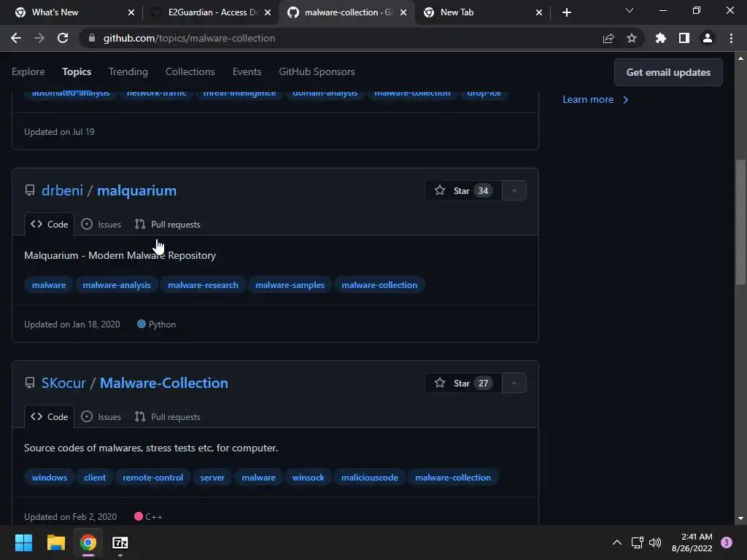Click Python language label in malquarium card
Viewport: 747px width, 560px height.
pyautogui.click(x=156, y=324)
